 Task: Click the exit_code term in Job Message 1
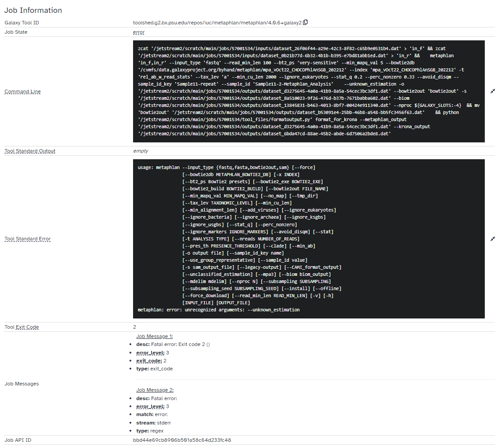tap(147, 361)
